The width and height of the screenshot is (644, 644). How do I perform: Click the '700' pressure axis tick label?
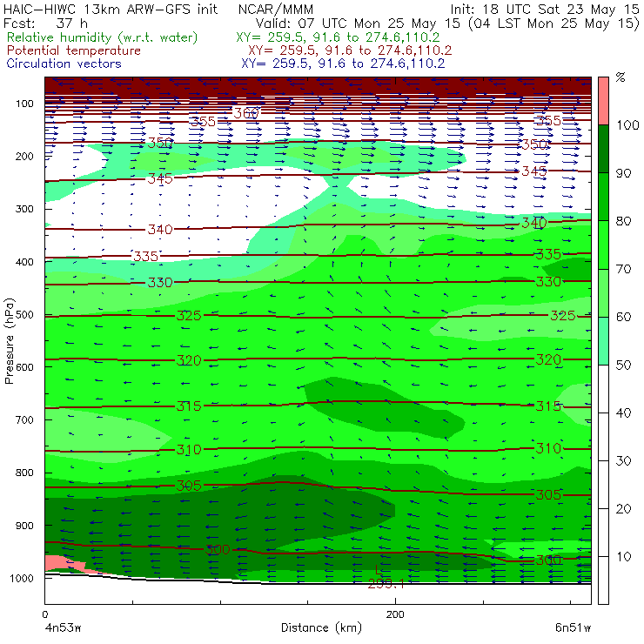click(24, 420)
